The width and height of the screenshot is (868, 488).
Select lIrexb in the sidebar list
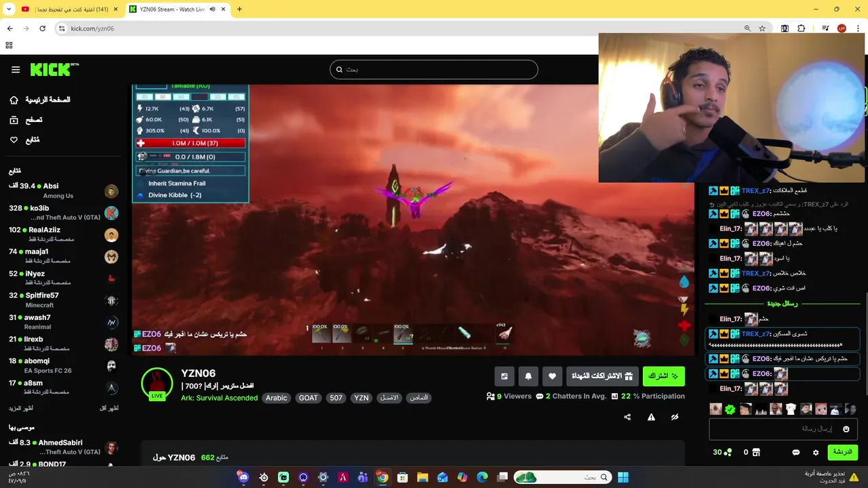point(63,344)
